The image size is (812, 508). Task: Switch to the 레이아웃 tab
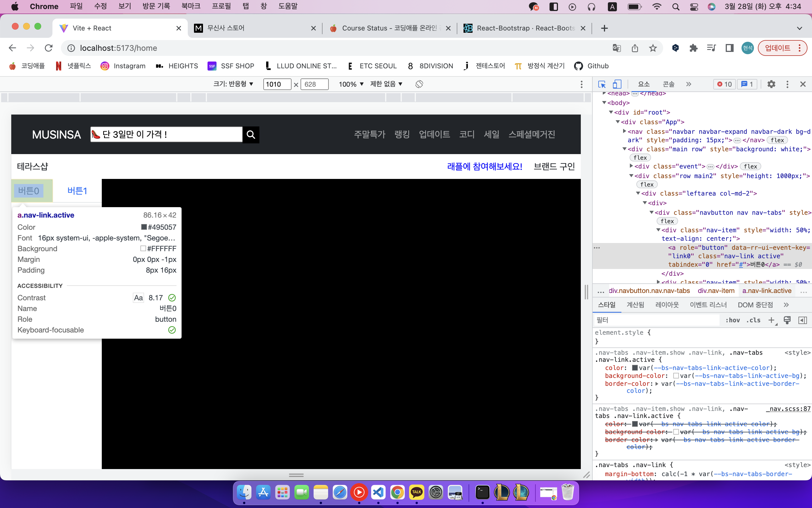point(667,305)
